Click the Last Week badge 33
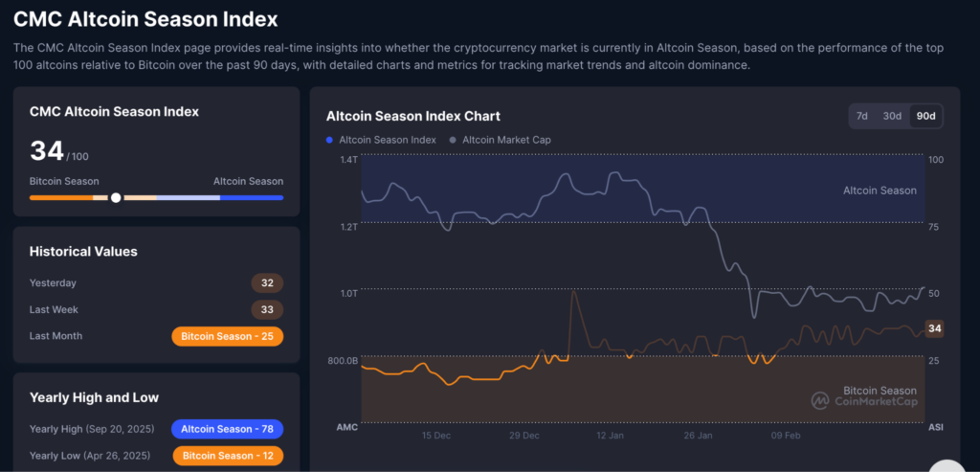 point(267,309)
